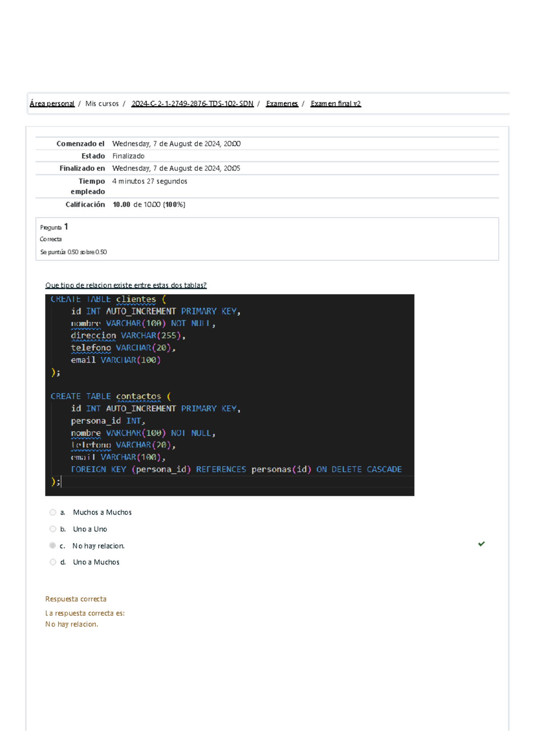Screen dimensions: 534x756
Task: Click the Finalizado status value
Action: [x=128, y=156]
